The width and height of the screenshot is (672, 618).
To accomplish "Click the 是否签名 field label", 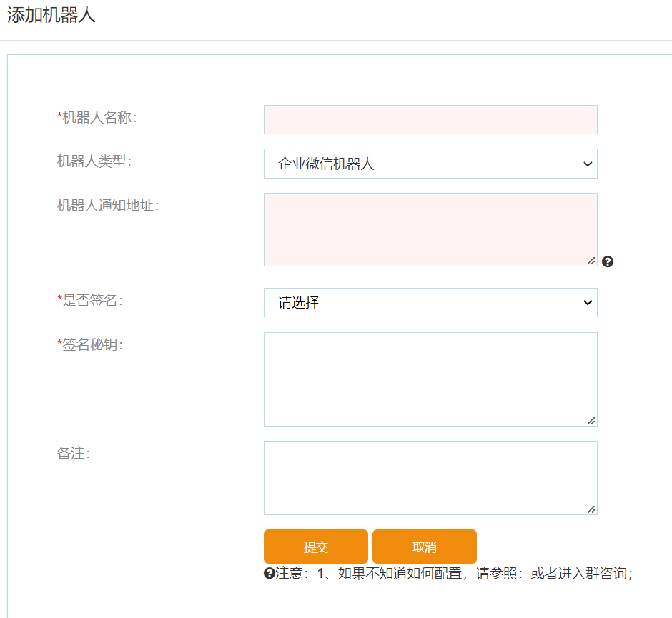I will 89,301.
